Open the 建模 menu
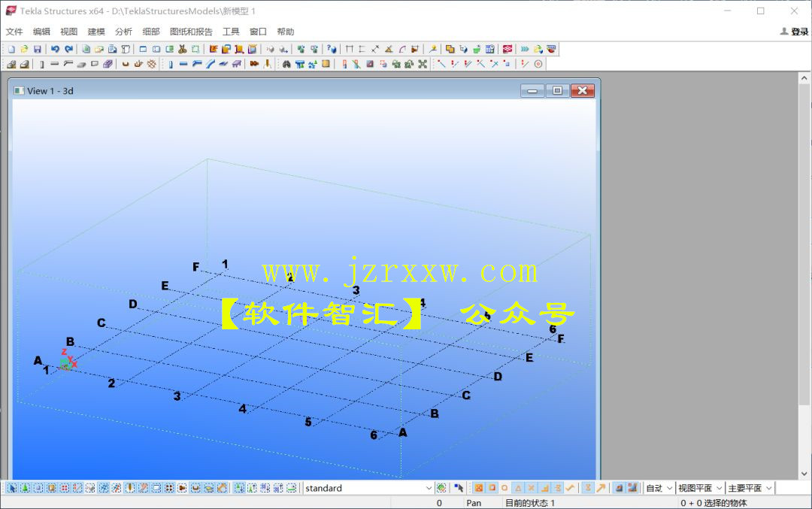The height and width of the screenshot is (509, 812). click(x=96, y=32)
